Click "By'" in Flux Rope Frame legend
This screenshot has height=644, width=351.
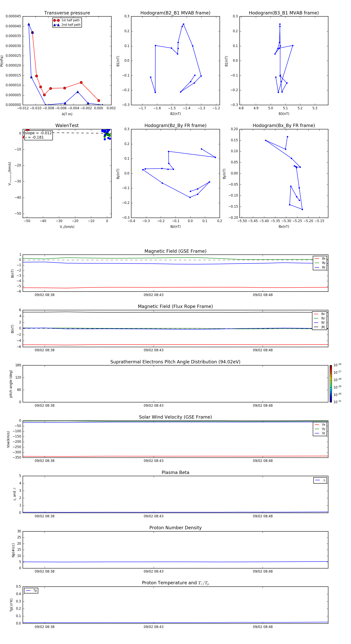(323, 318)
